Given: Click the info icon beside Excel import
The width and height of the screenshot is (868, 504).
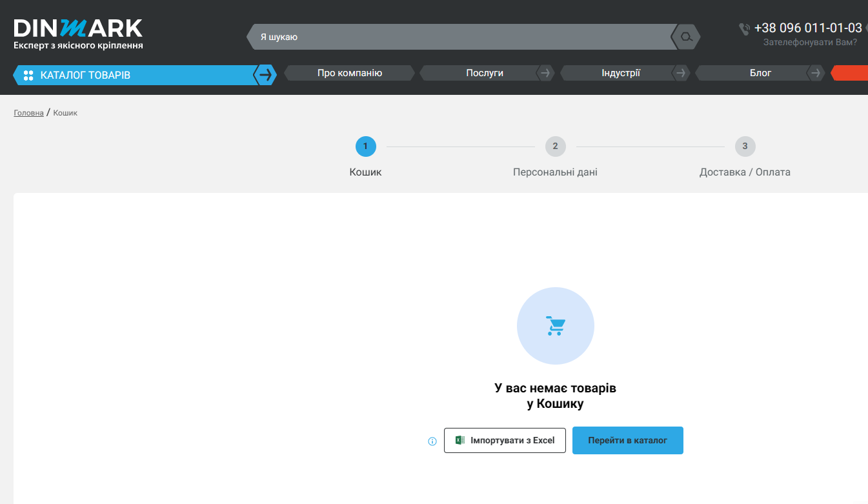Looking at the screenshot, I should click(432, 441).
